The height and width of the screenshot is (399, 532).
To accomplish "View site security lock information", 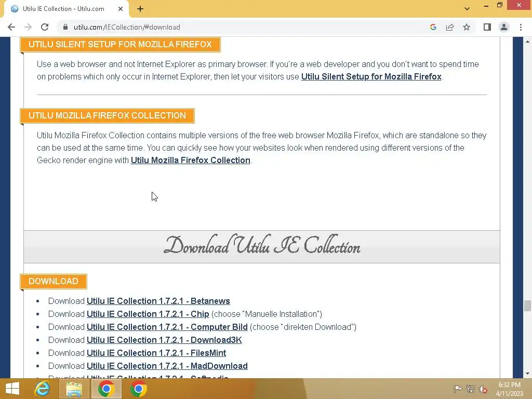I will pyautogui.click(x=65, y=27).
